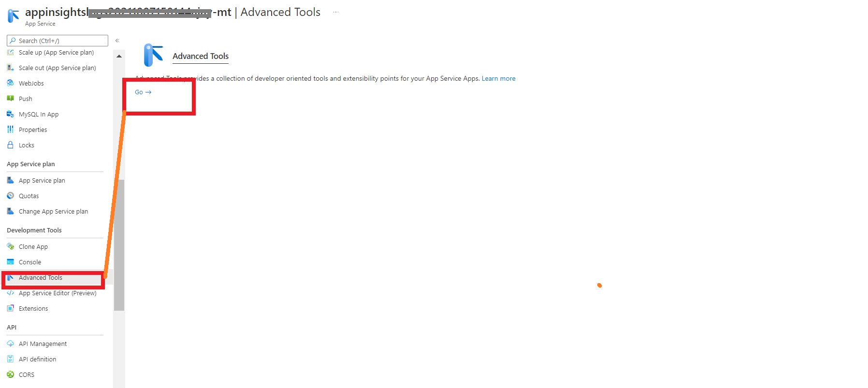Click the Development Tools section heading
The height and width of the screenshot is (388, 868).
point(34,230)
